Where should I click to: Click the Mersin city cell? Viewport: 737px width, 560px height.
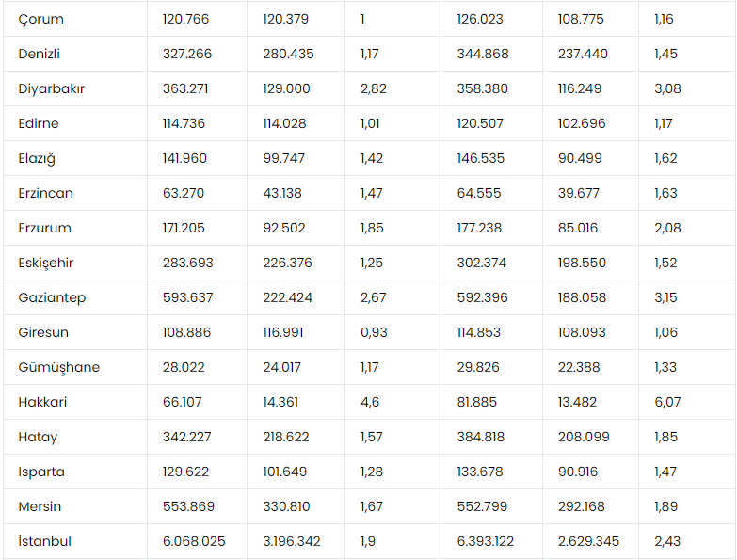[40, 506]
